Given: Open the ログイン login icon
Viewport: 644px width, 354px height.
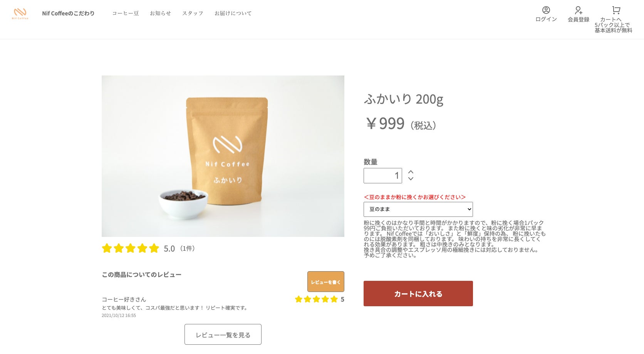Looking at the screenshot, I should (546, 10).
